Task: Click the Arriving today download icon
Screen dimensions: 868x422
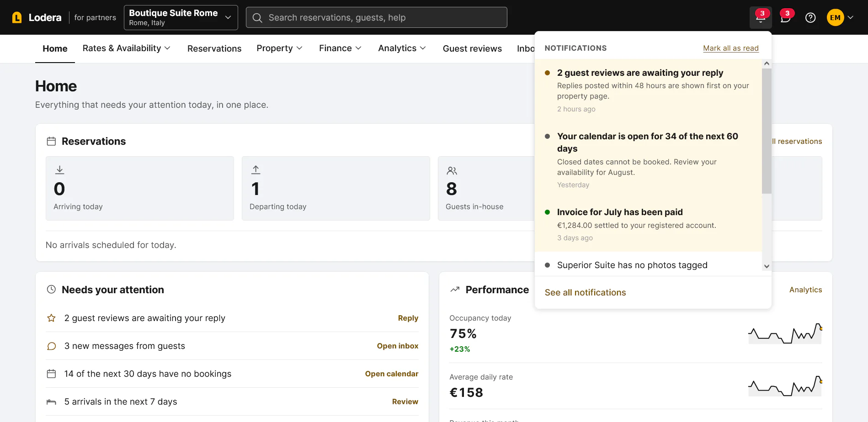Action: 59,170
